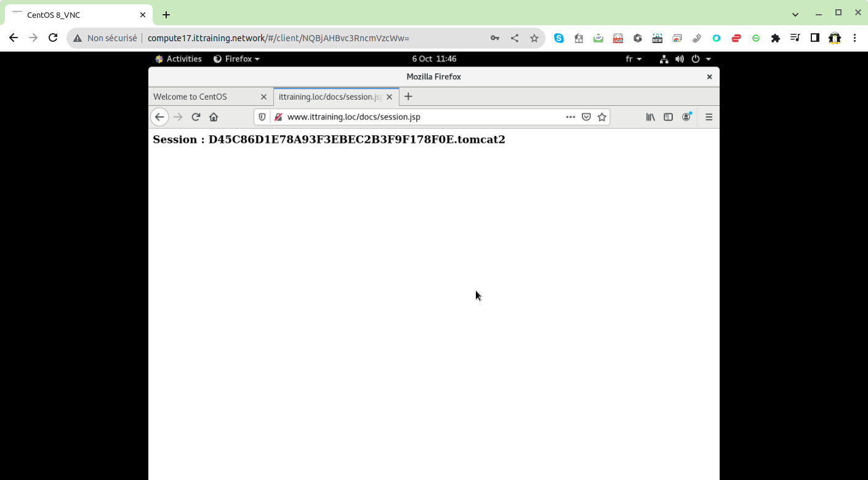
Task: Open fr keyboard layout dropdown
Action: (x=633, y=59)
